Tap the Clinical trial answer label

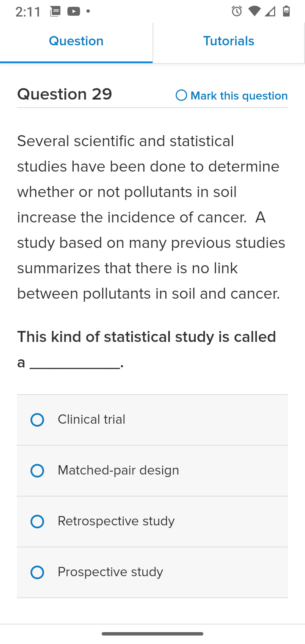click(x=91, y=419)
